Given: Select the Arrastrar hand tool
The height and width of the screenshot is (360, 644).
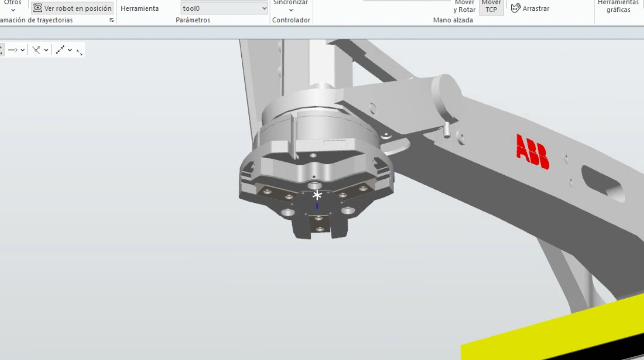Looking at the screenshot, I should pos(530,8).
